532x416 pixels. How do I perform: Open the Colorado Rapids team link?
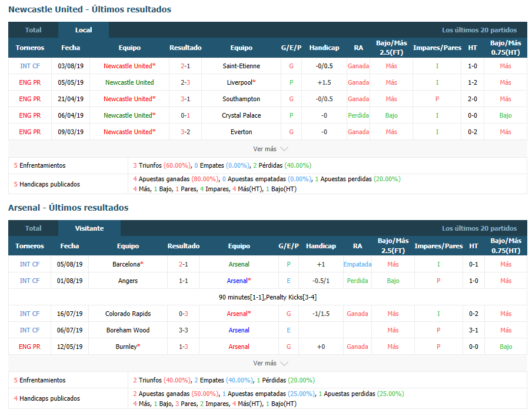click(128, 314)
